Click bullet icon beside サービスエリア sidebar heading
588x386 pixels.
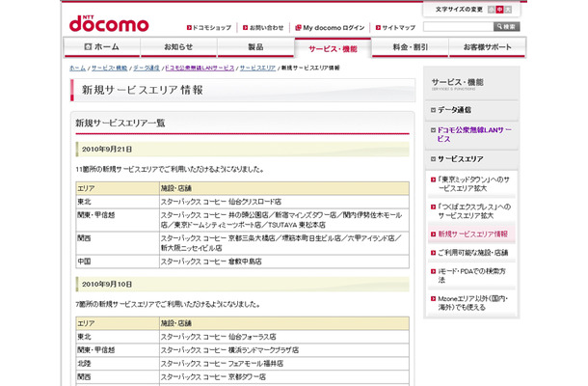click(x=433, y=159)
